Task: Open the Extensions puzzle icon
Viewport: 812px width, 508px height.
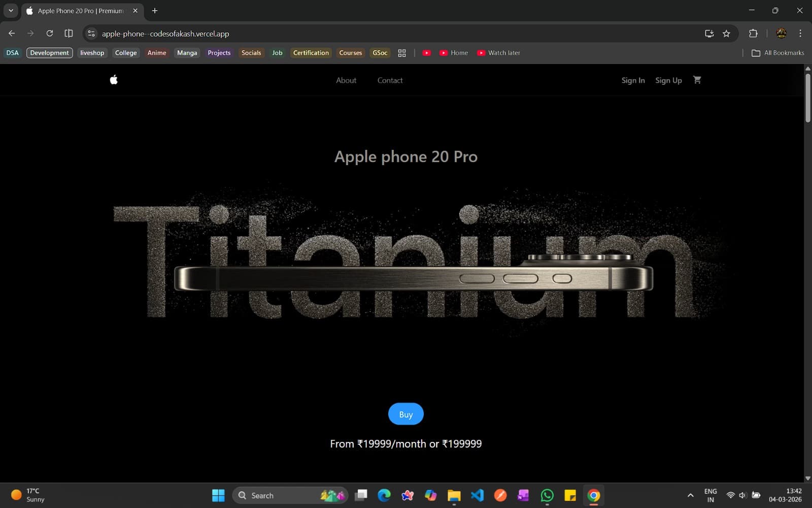Action: (x=753, y=34)
